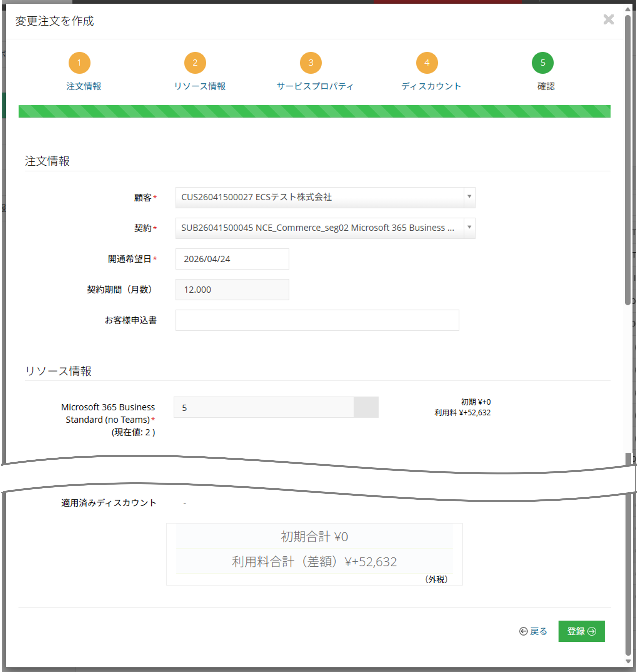Click the （外税）note text

tap(436, 579)
